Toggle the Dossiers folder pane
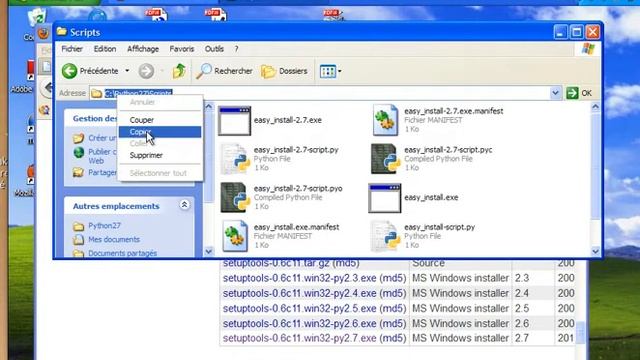640x360 pixels. tap(284, 71)
